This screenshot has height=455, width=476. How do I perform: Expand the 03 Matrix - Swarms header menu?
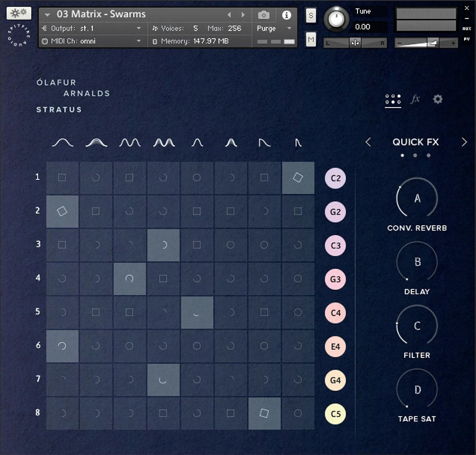click(46, 15)
